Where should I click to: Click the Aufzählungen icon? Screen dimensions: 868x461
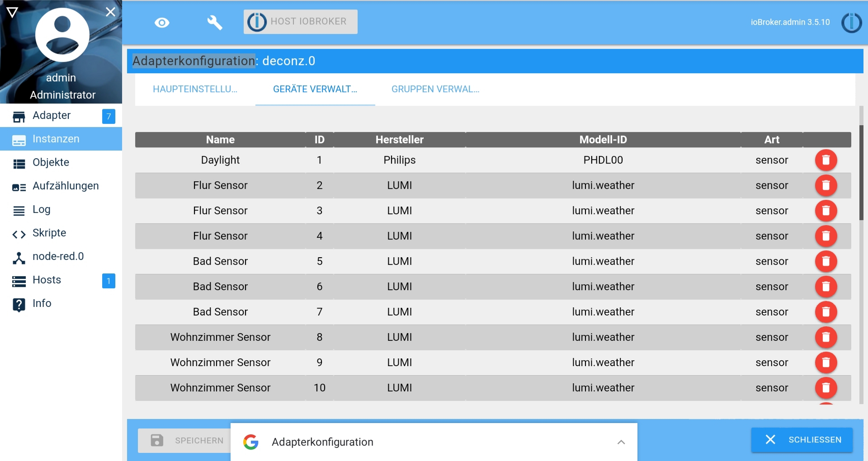coord(19,187)
